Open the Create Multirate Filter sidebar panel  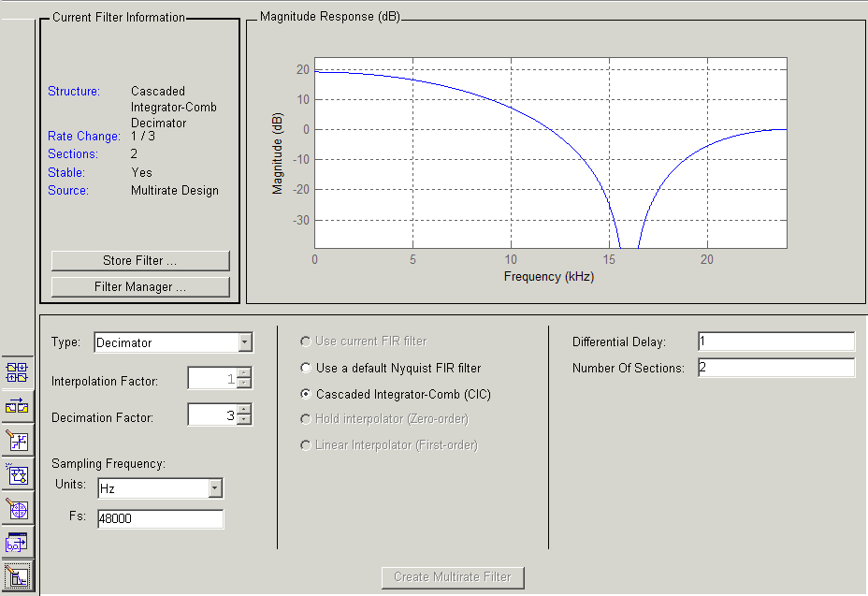tap(17, 372)
